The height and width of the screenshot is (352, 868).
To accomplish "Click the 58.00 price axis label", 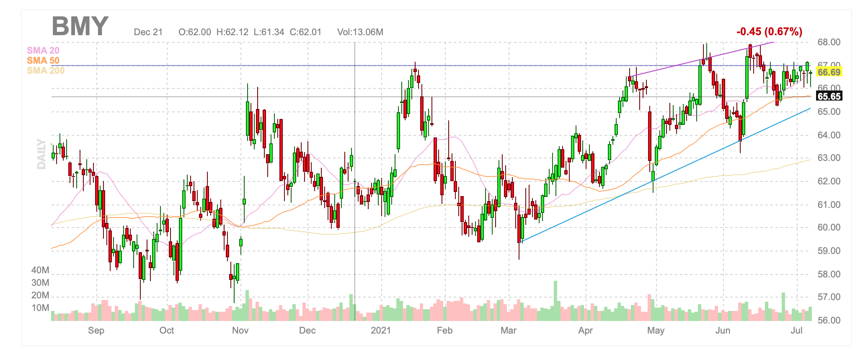I will click(x=829, y=274).
